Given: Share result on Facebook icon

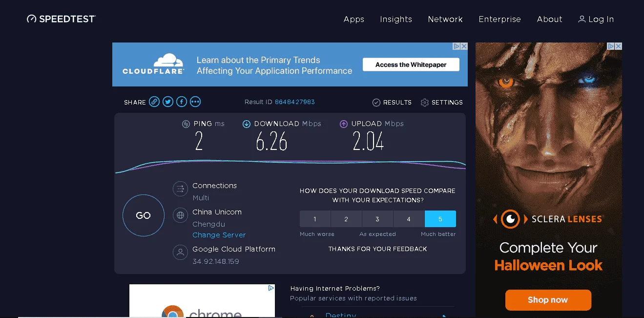Looking at the screenshot, I should click(x=182, y=102).
